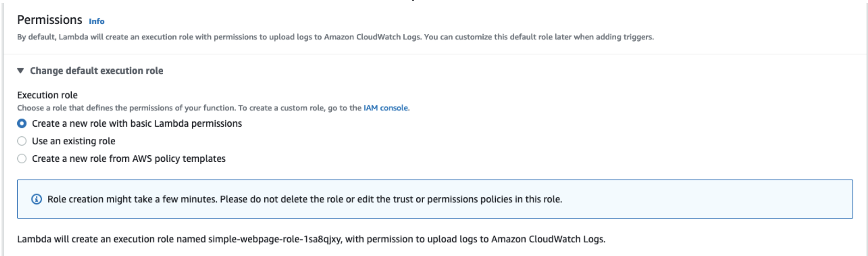Image resolution: width=868 pixels, height=256 pixels.
Task: Click the 'Create a new role from AWS policy templates' label
Action: (x=129, y=159)
